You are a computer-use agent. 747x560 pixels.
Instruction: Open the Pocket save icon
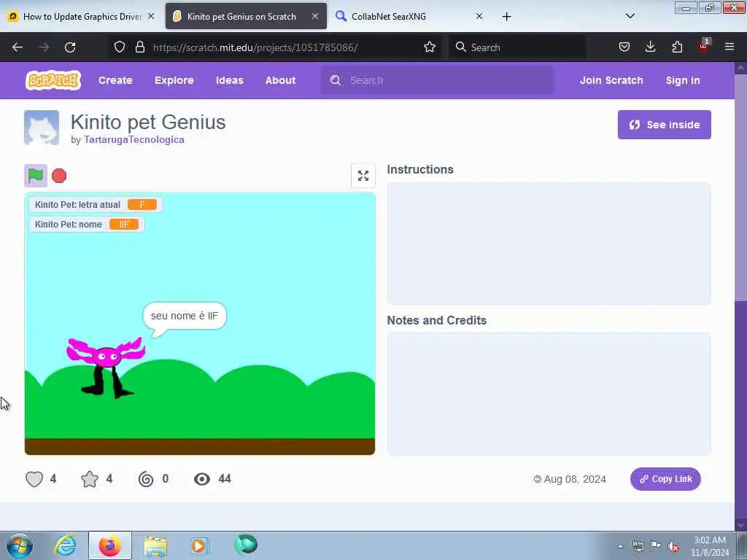pyautogui.click(x=624, y=47)
